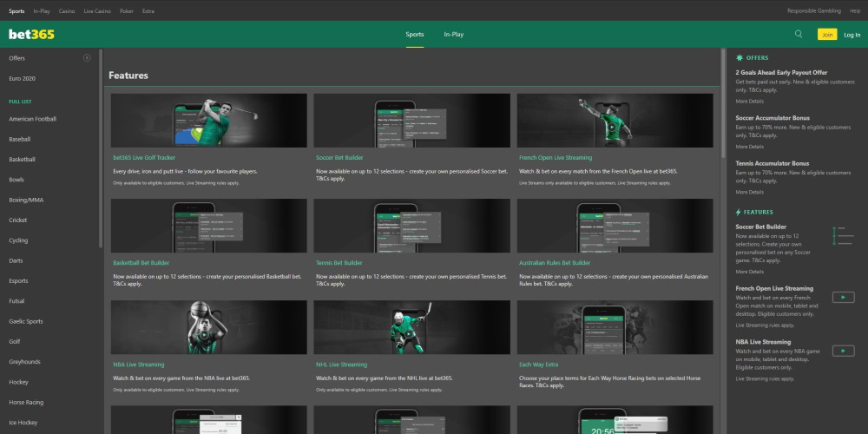Select Euro 2020 in the left sidebar
The height and width of the screenshot is (434, 868).
[23, 79]
